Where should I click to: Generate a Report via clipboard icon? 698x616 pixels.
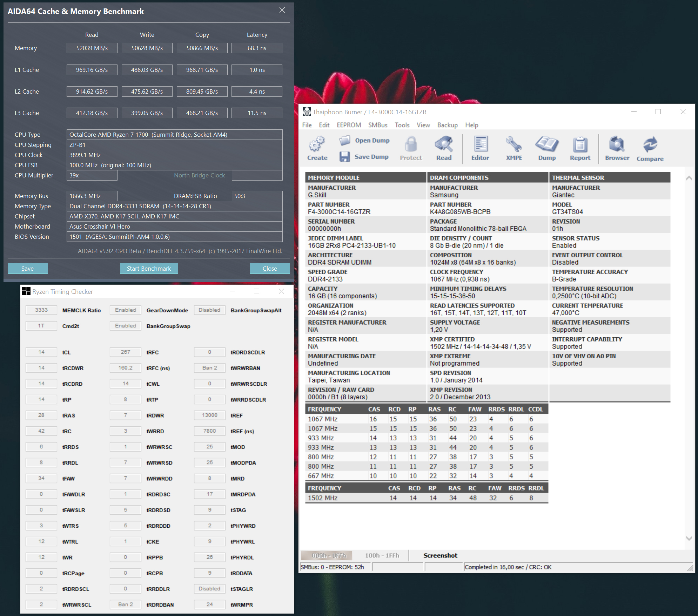click(580, 144)
